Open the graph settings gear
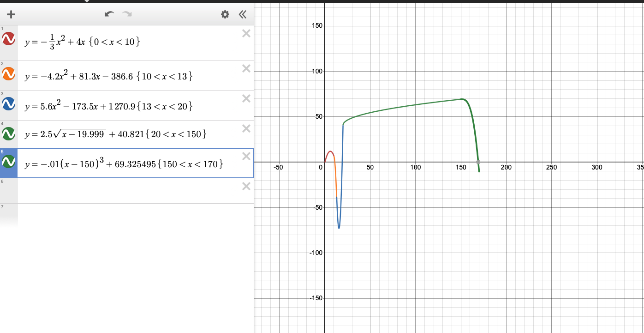The height and width of the screenshot is (333, 644). pyautogui.click(x=225, y=14)
